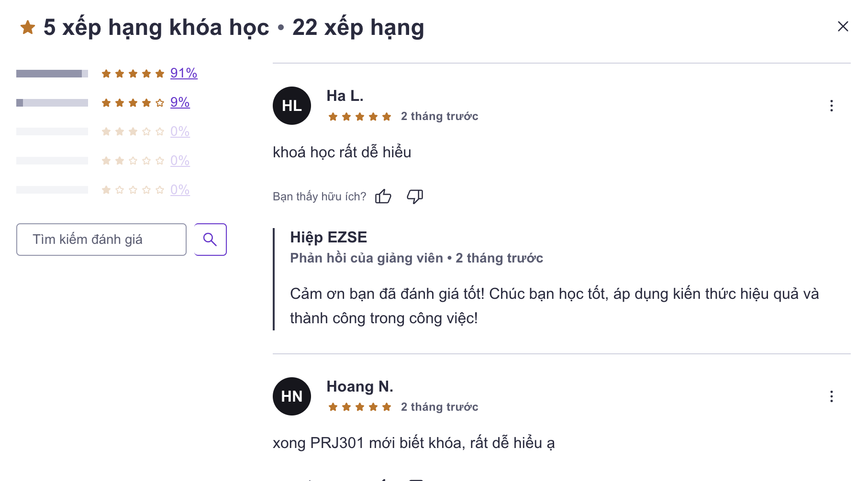The image size is (868, 481).
Task: Click the 0% three-star rating link
Action: click(x=180, y=131)
